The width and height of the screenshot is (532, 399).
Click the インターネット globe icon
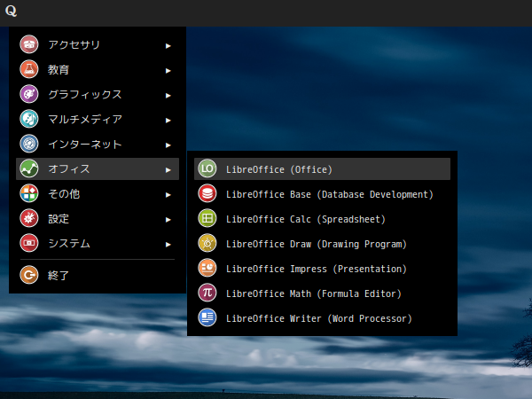(29, 144)
